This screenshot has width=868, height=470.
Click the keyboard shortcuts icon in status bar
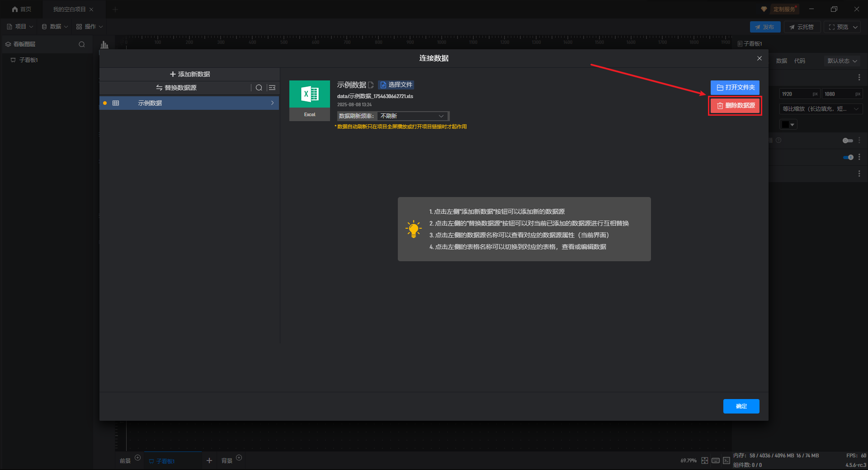coord(716,461)
